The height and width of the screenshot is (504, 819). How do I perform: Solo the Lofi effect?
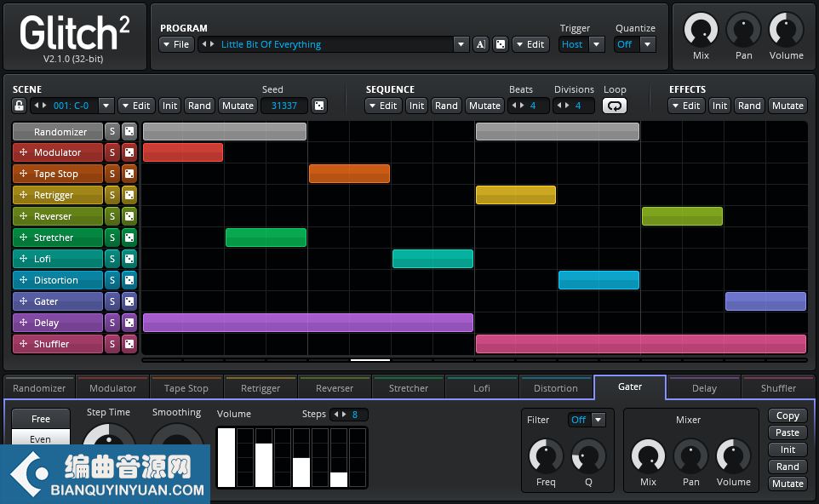pyautogui.click(x=112, y=259)
